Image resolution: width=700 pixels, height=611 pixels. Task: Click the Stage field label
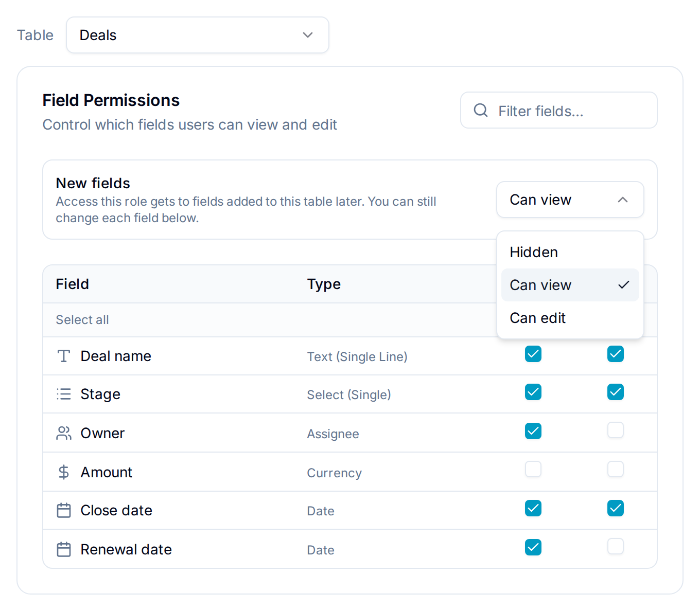coord(100,394)
